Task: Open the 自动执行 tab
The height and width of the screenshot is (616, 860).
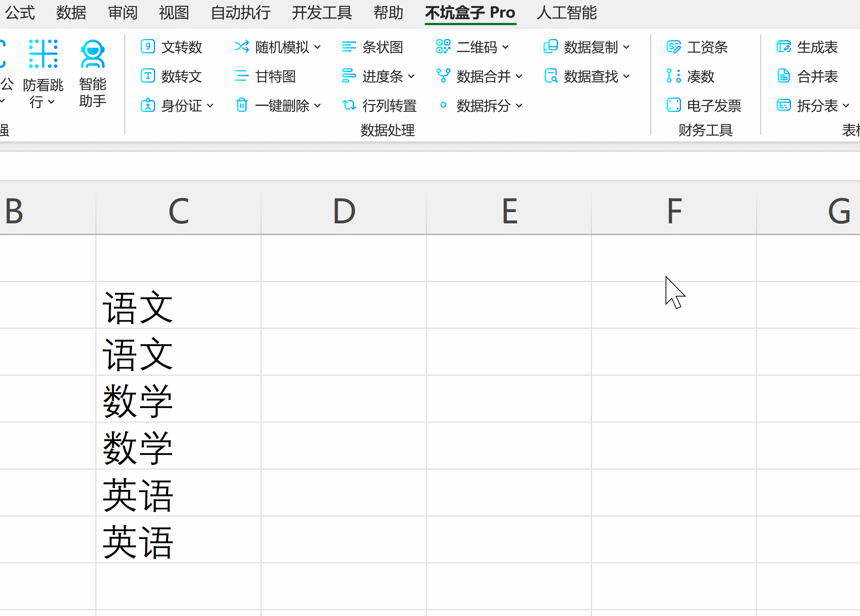Action: [241, 13]
